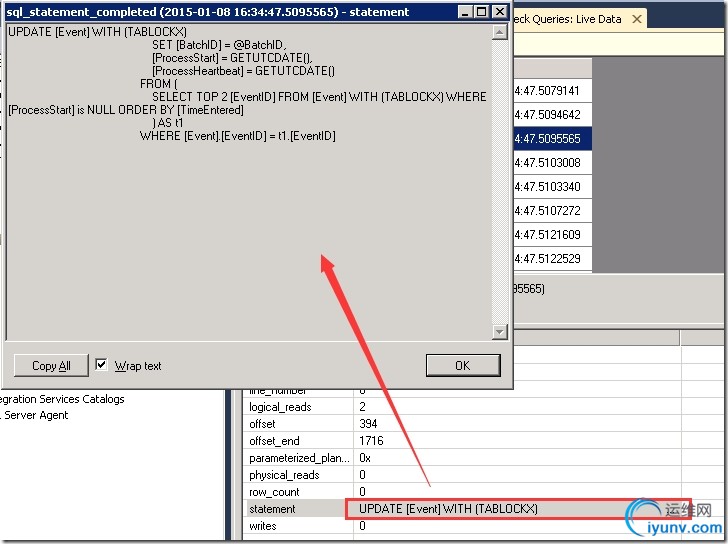Select the event row 4:47.5121609
The height and width of the screenshot is (544, 728).
tap(552, 235)
